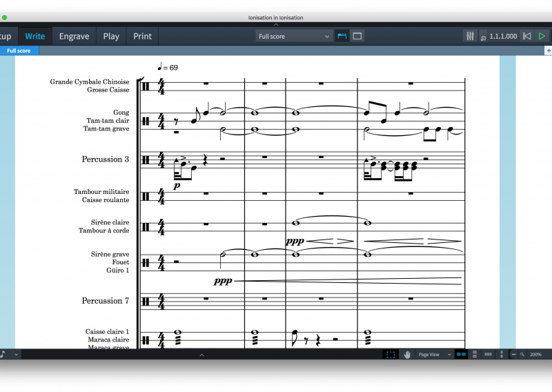Switch to Engrave mode
Screen dimensions: 552x392
[x=74, y=37]
